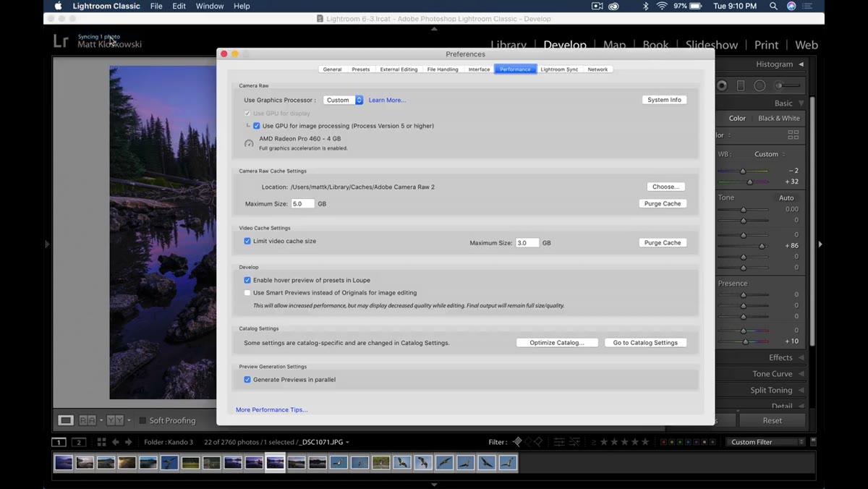Open the Learn More link
Screen dimensions: 868x489
pyautogui.click(x=388, y=100)
